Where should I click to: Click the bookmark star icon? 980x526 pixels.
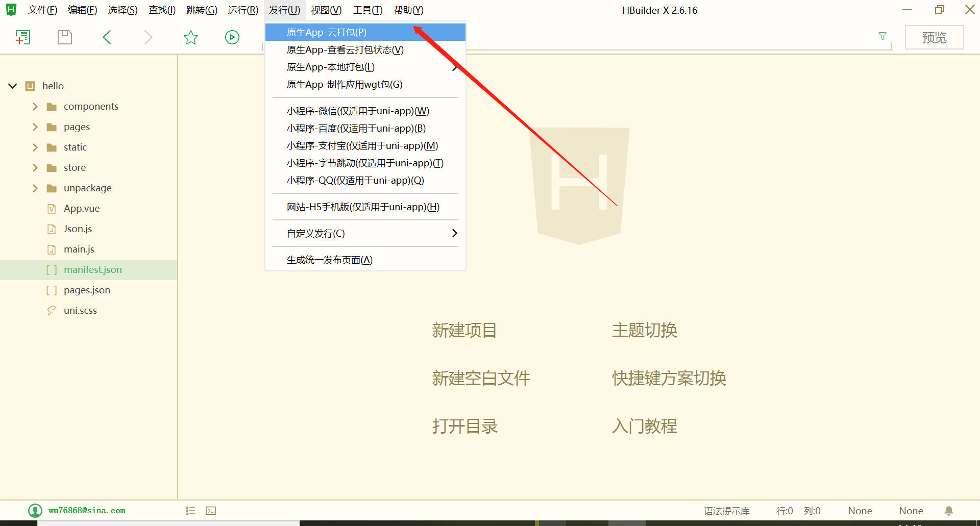coord(190,37)
